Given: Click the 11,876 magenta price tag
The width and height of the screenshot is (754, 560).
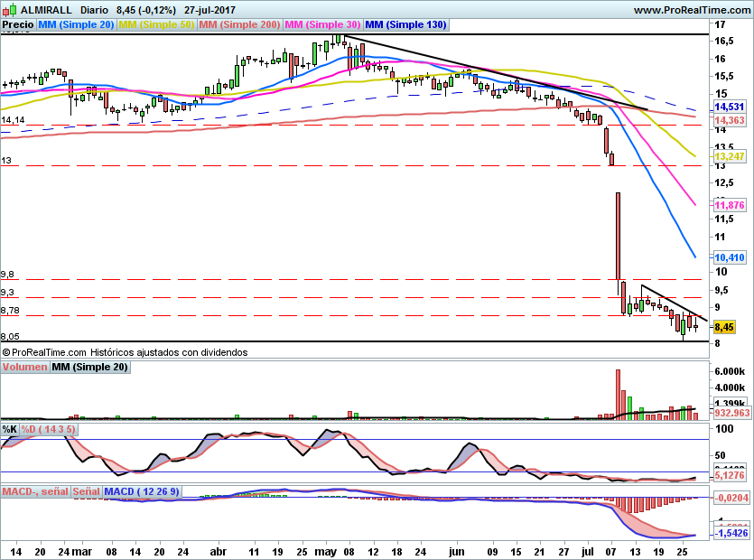Looking at the screenshot, I should (730, 205).
